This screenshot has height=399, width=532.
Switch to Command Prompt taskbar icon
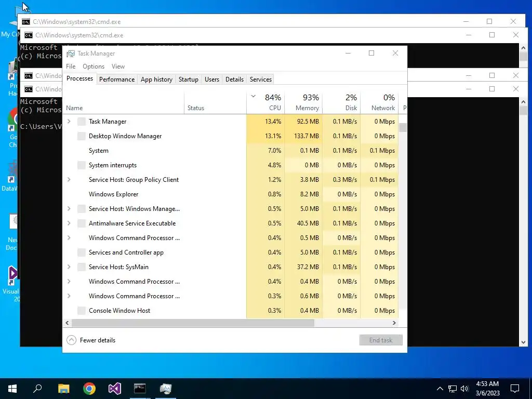coord(140,389)
